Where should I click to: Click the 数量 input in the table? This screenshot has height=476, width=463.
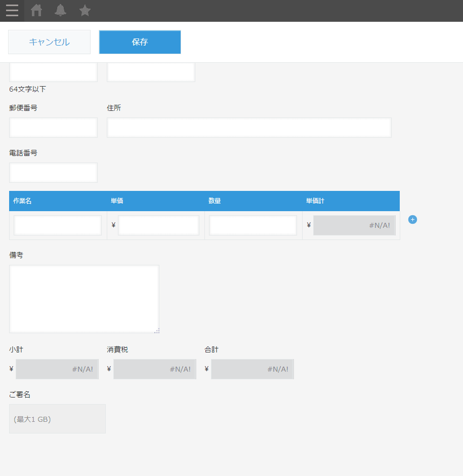click(x=253, y=225)
